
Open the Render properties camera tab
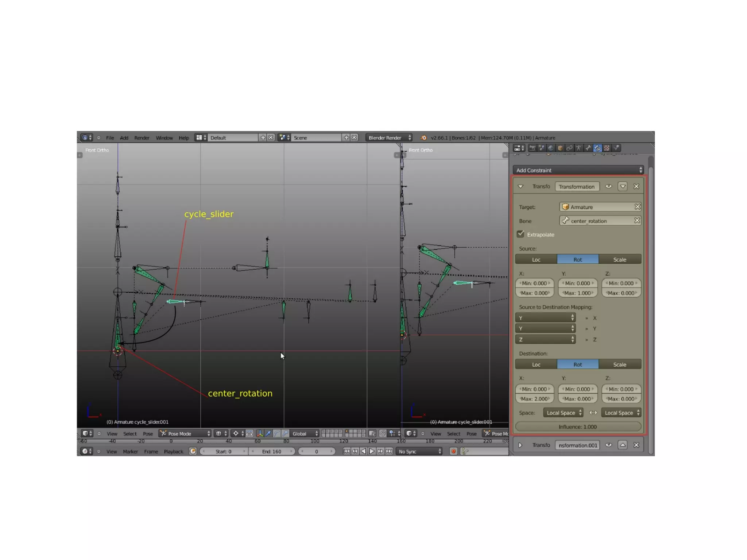[533, 148]
